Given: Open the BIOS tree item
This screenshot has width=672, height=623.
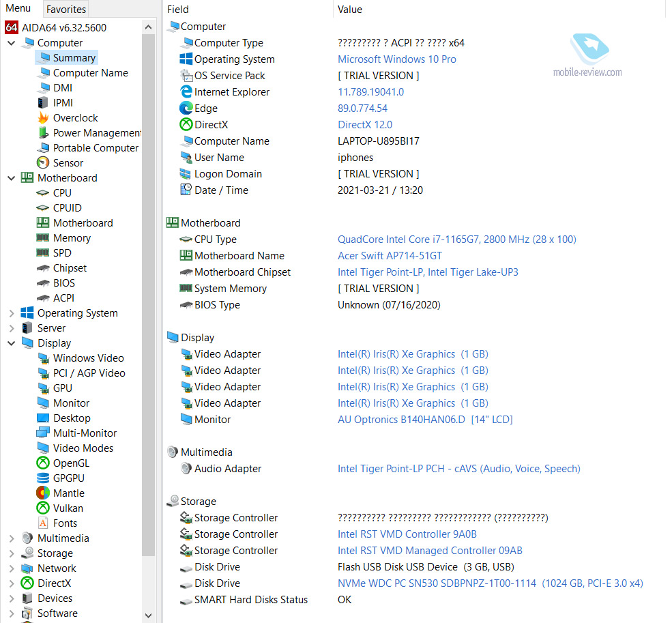Looking at the screenshot, I should (x=64, y=283).
